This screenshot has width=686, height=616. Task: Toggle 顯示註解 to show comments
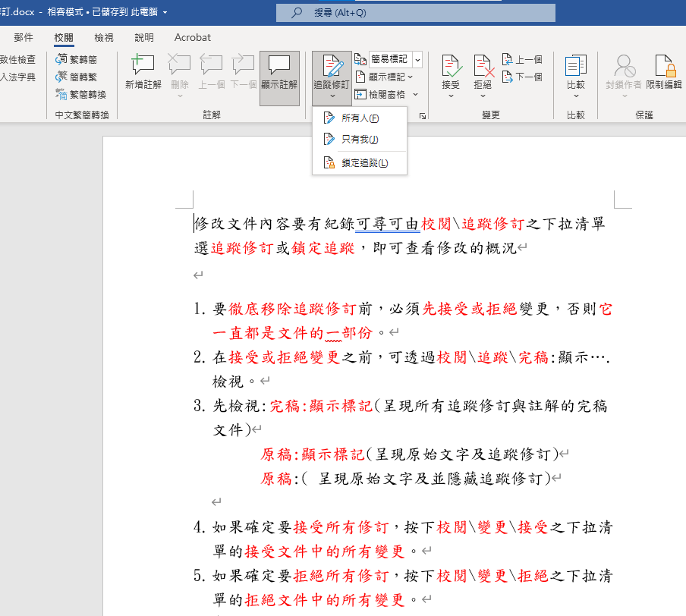point(278,72)
